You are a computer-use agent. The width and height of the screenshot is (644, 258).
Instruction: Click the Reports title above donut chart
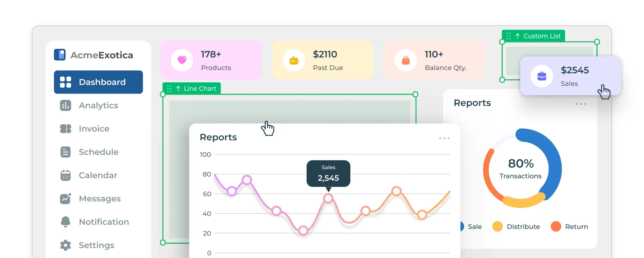point(472,103)
